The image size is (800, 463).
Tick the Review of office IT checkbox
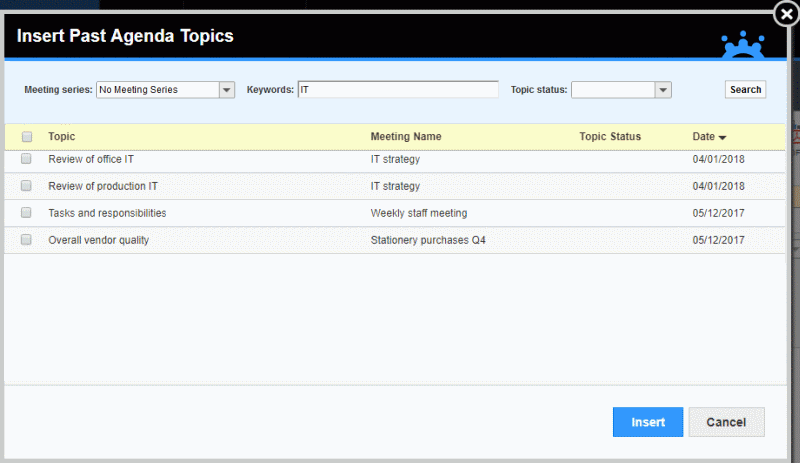click(26, 159)
